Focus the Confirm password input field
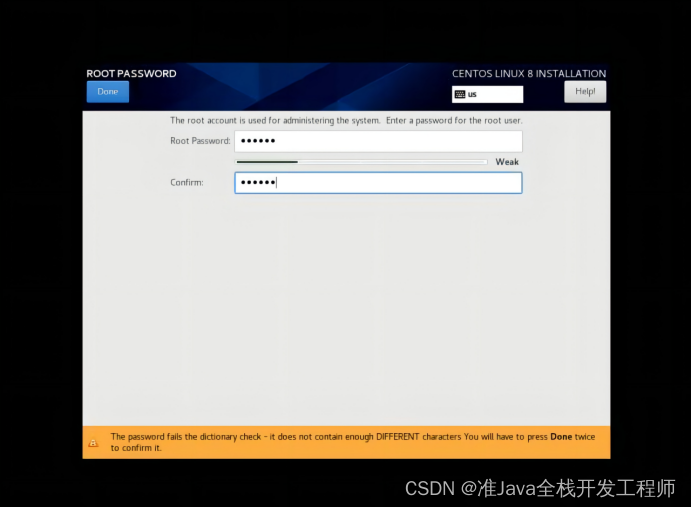The width and height of the screenshot is (692, 508). (378, 183)
